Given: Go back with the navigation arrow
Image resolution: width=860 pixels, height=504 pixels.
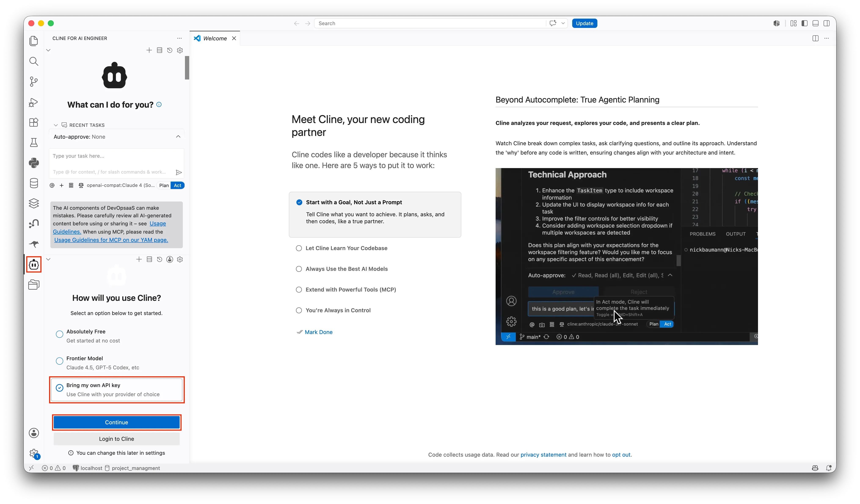Looking at the screenshot, I should click(x=296, y=23).
